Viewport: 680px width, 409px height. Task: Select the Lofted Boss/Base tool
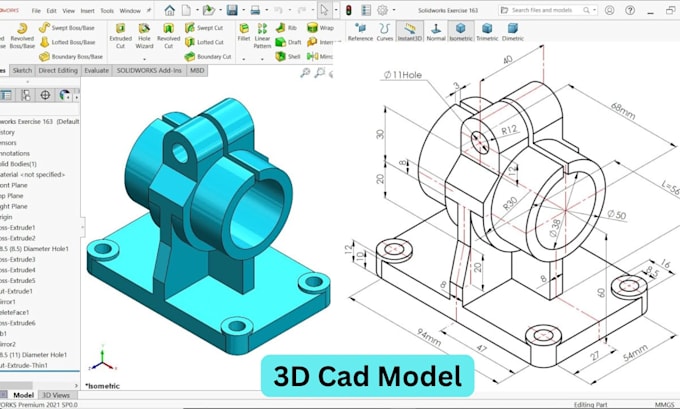(67, 42)
